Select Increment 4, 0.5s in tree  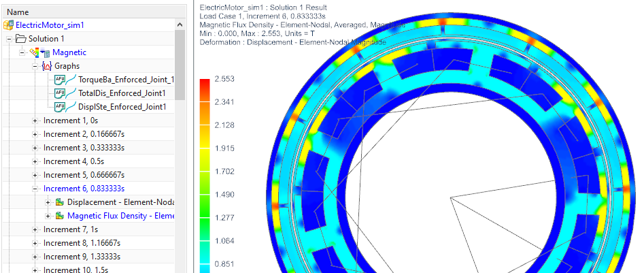tap(74, 161)
